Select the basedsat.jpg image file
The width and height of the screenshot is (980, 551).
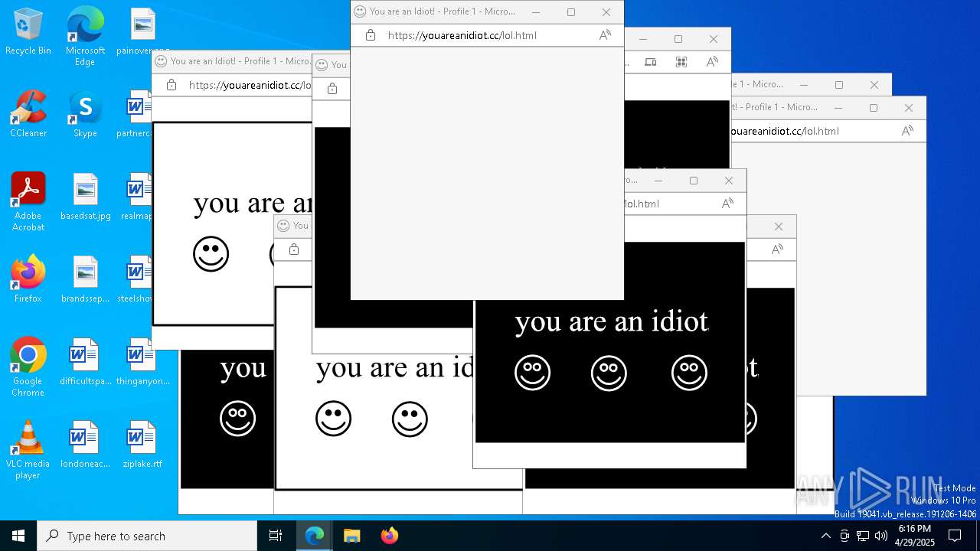(85, 197)
